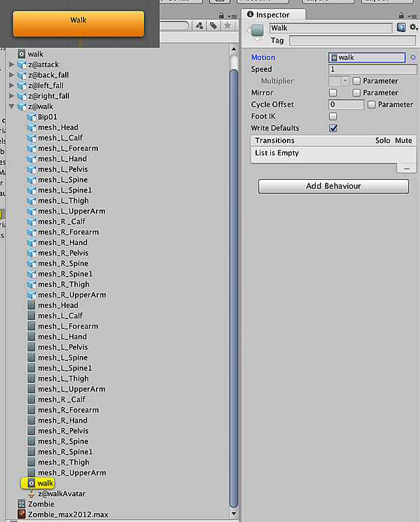Click scrollbar up arrow in Project list
Image resolution: width=420 pixels, height=522 pixels.
tap(234, 49)
